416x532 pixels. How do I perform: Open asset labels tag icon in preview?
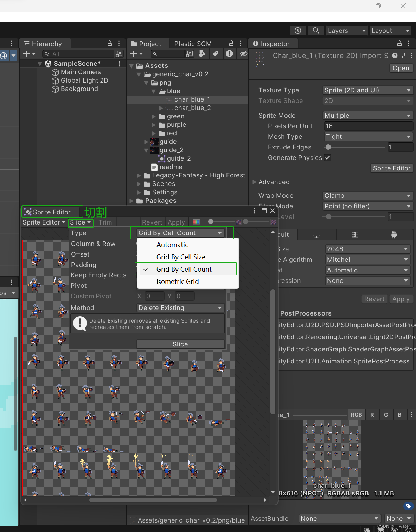pyautogui.click(x=408, y=506)
